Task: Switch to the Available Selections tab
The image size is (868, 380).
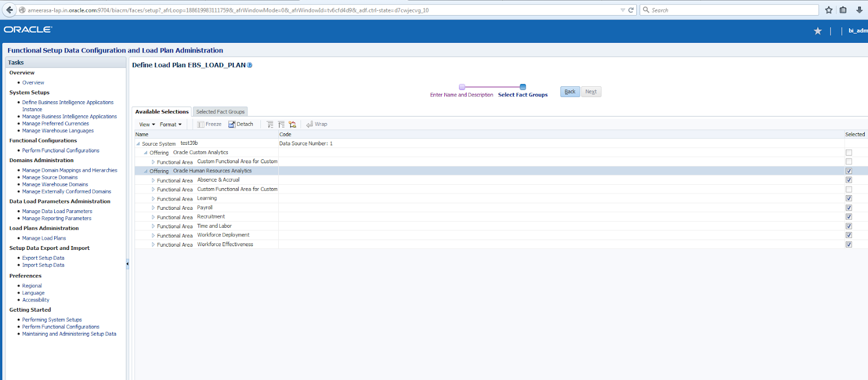Action: click(162, 112)
